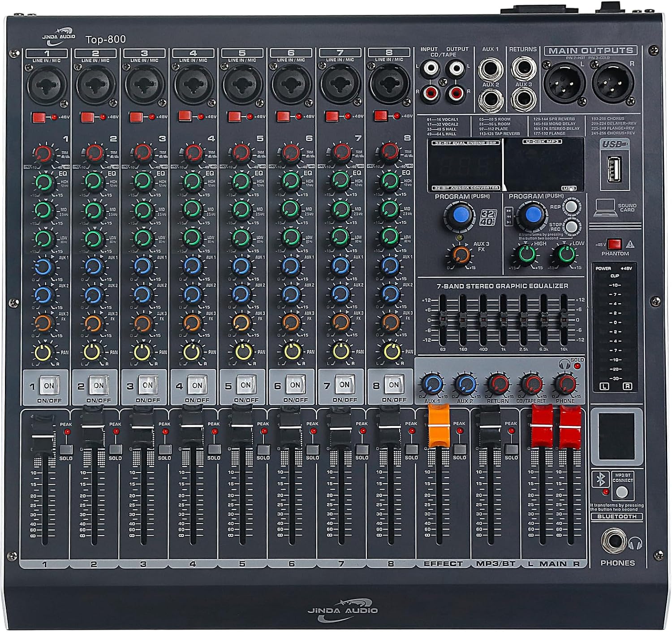Click the orange AUX 3 FX master knob

click(x=461, y=255)
